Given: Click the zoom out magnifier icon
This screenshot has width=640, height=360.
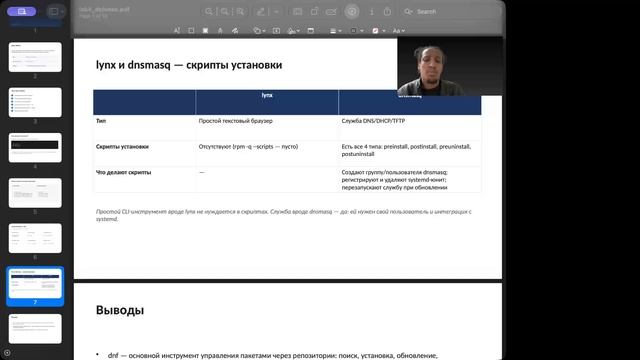Looking at the screenshot, I should (209, 12).
